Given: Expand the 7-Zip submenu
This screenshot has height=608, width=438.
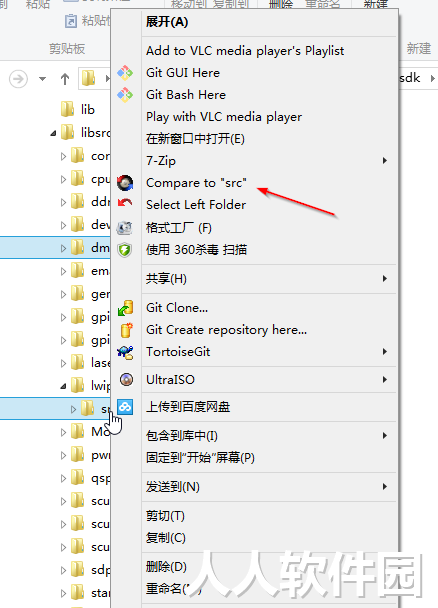Looking at the screenshot, I should coord(385,161).
